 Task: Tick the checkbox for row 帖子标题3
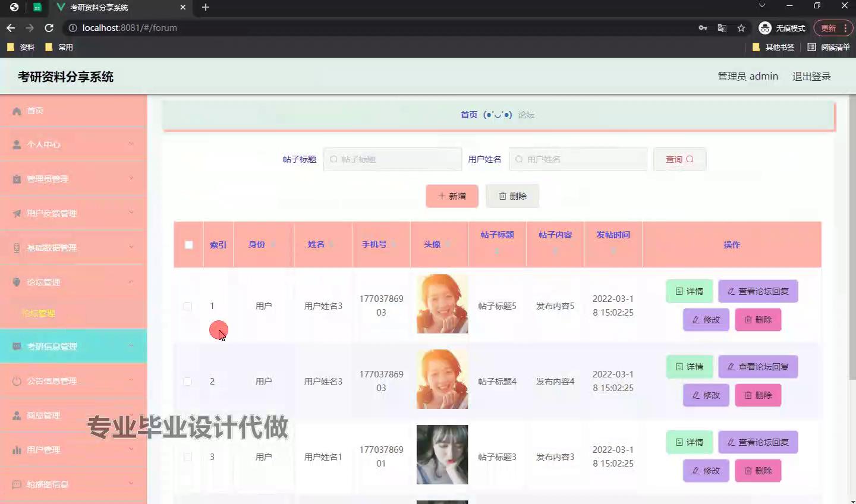[x=188, y=457]
